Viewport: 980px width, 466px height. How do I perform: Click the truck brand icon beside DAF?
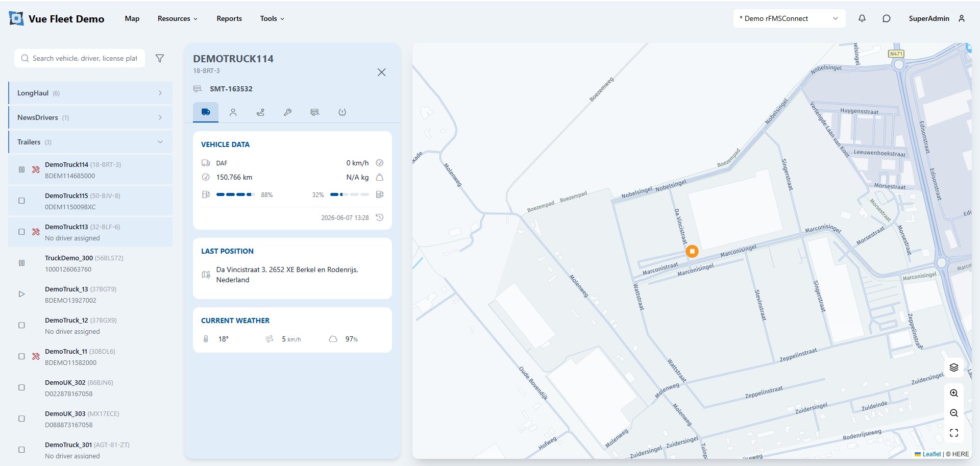click(206, 163)
